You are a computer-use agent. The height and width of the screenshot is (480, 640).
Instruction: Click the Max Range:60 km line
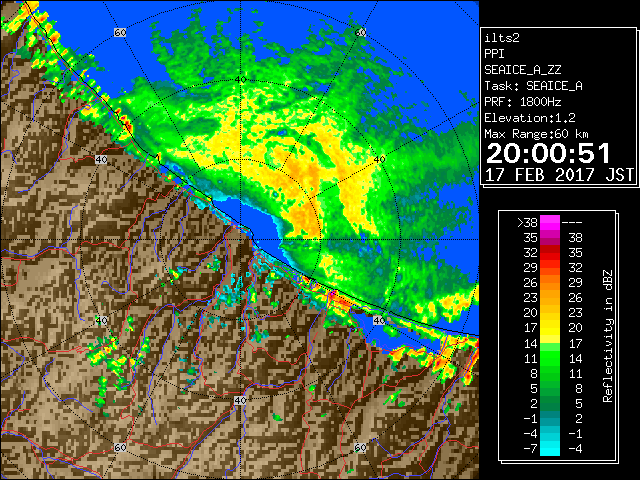(537, 134)
